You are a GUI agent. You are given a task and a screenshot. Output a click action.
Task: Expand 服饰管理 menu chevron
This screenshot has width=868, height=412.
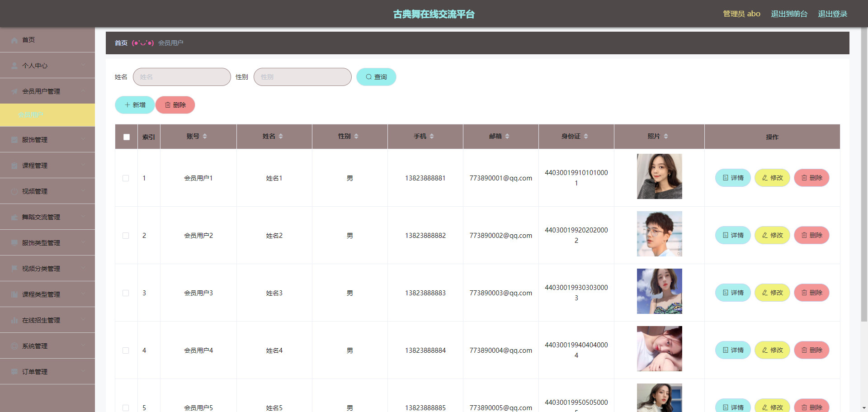(x=83, y=140)
